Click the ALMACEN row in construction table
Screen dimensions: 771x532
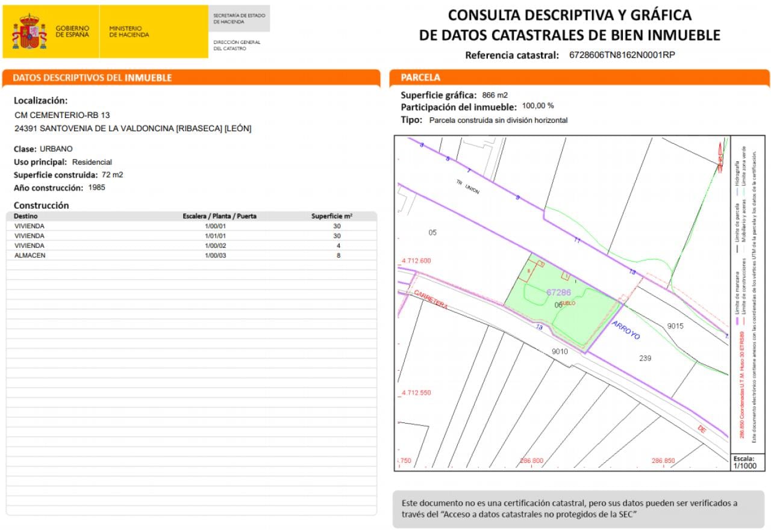click(192, 255)
